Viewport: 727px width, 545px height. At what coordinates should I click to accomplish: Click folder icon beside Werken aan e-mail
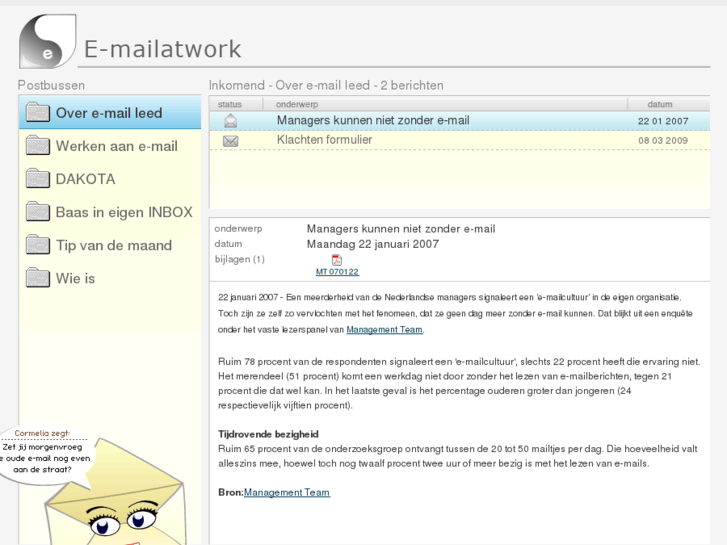point(38,145)
